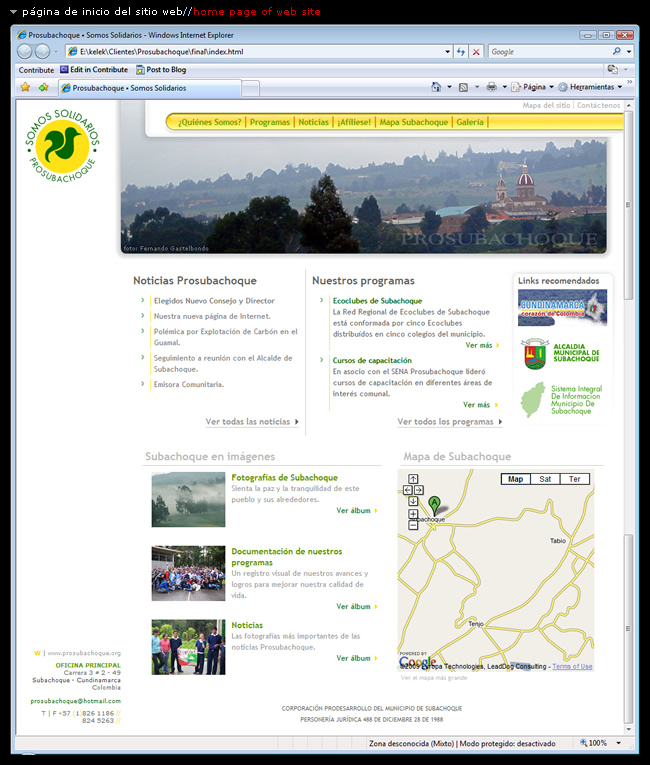
Task: Switch map to Ter terrain view
Action: (574, 479)
